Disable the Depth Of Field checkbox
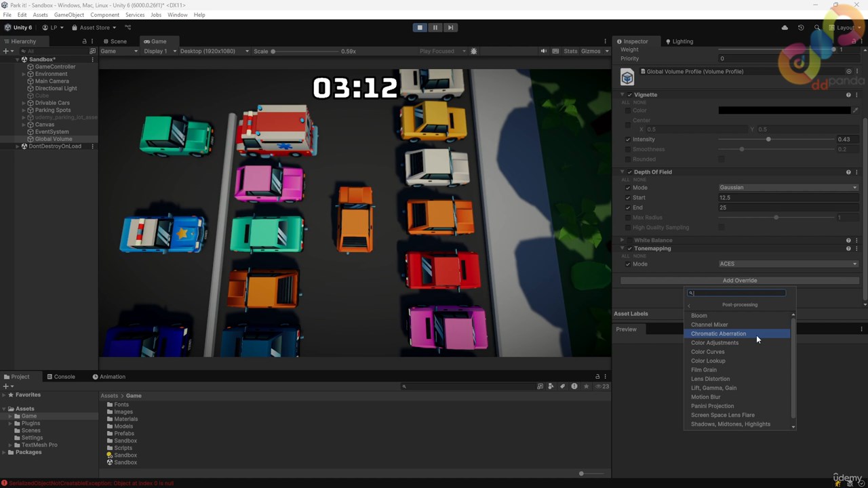Image resolution: width=868 pixels, height=488 pixels. click(630, 172)
